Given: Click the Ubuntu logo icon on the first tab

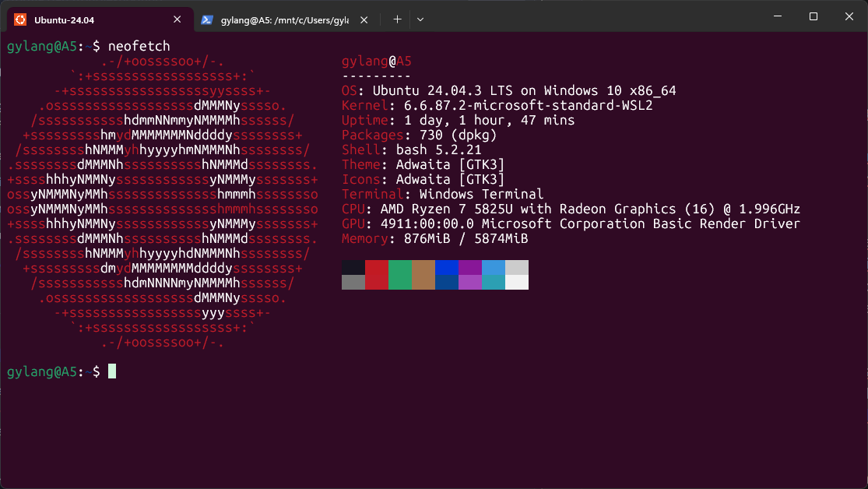Looking at the screenshot, I should pos(19,19).
